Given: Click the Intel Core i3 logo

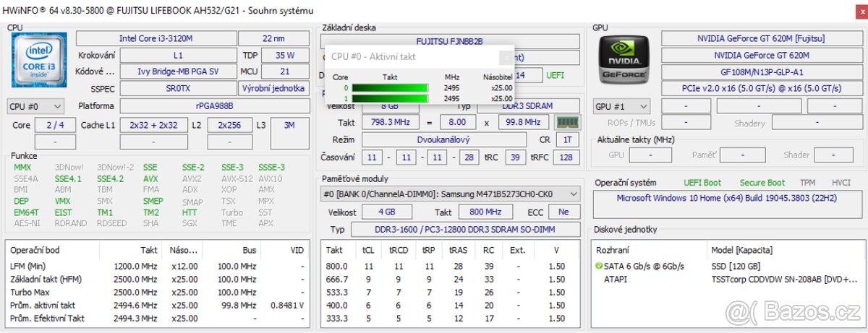Looking at the screenshot, I should pyautogui.click(x=39, y=61).
